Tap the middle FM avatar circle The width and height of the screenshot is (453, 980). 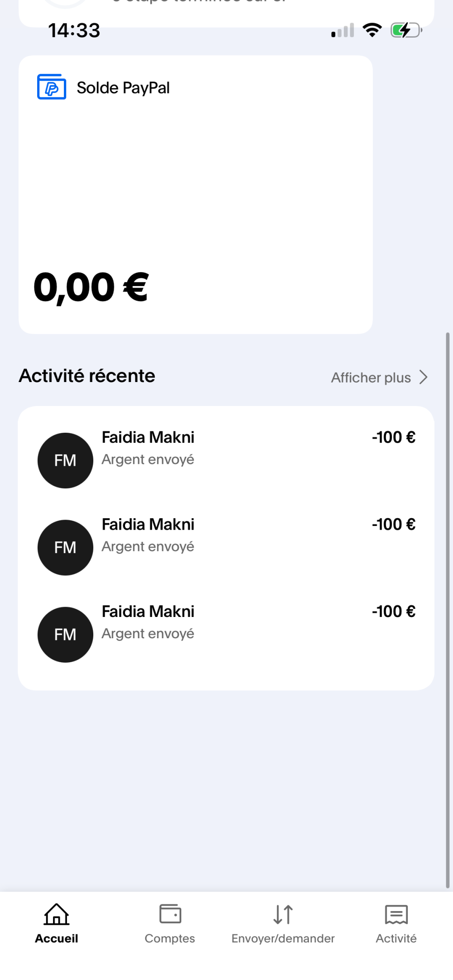tap(65, 547)
